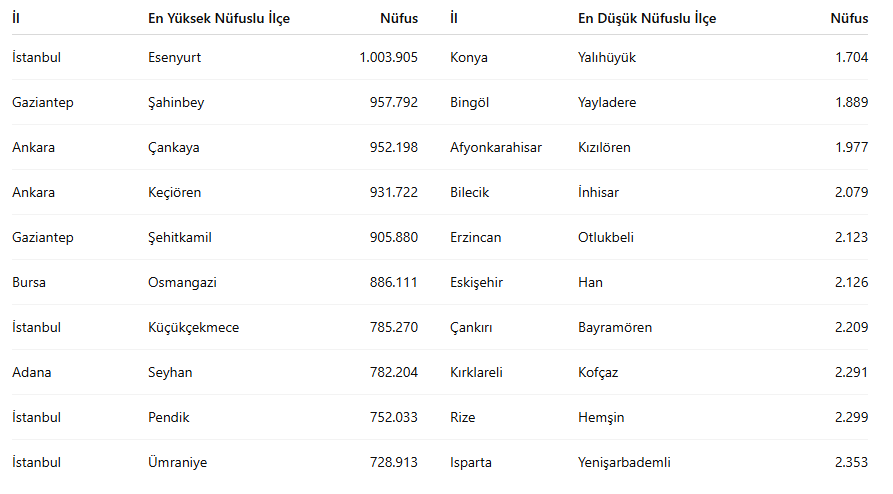Click the Yenişarbademli district entry
The height and width of the screenshot is (494, 893).
(x=624, y=462)
